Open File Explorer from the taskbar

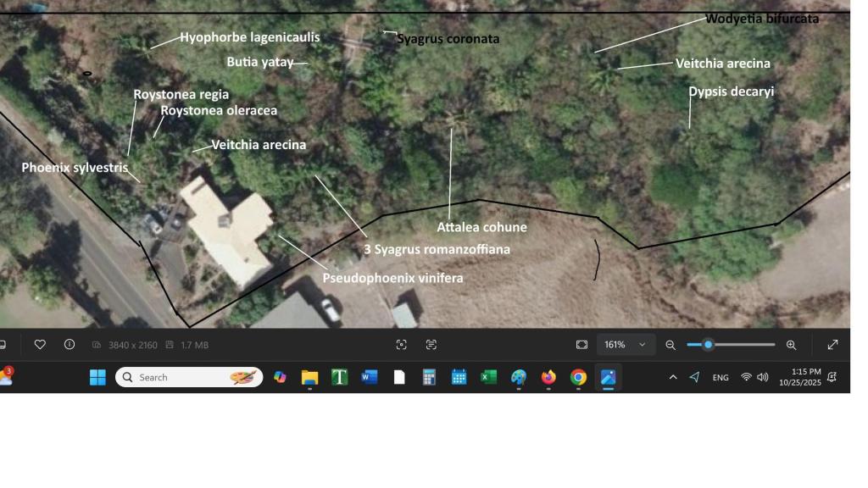click(x=309, y=377)
